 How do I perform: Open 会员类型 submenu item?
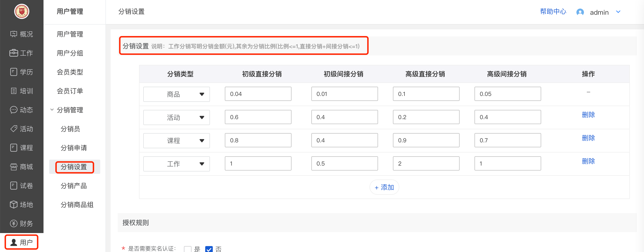[70, 72]
